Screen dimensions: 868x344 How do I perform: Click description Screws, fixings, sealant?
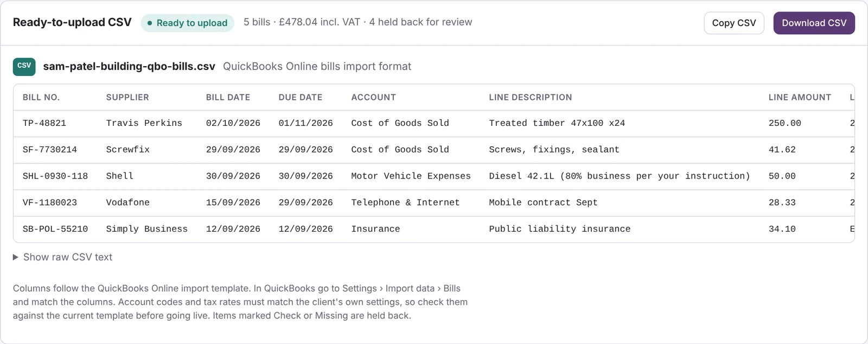coord(554,150)
